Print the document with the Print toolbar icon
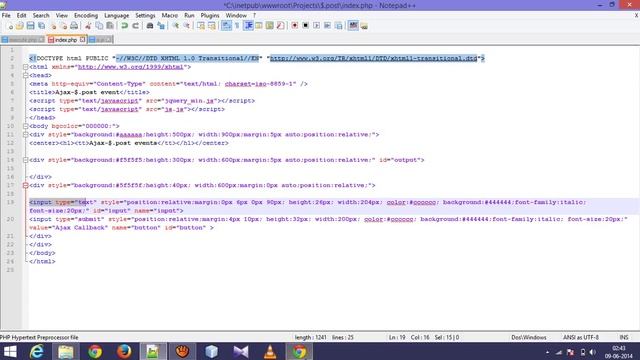This screenshot has height=360, width=640. click(74, 26)
